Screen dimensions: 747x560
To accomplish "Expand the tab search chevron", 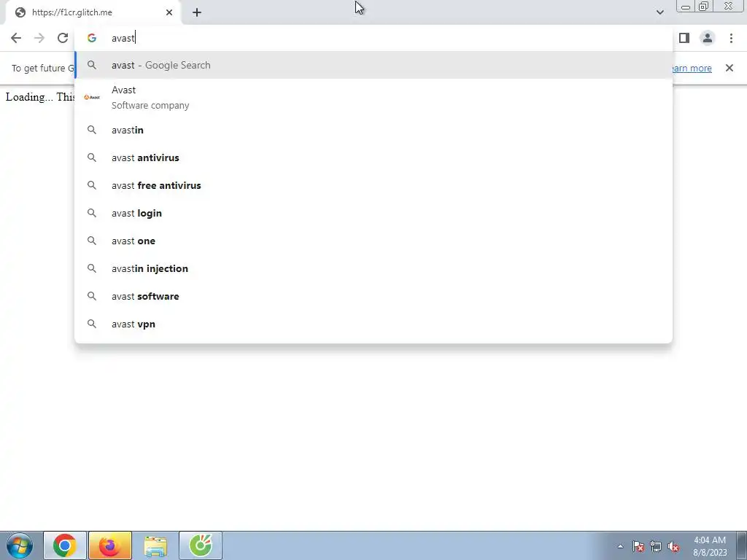I will pyautogui.click(x=659, y=12).
